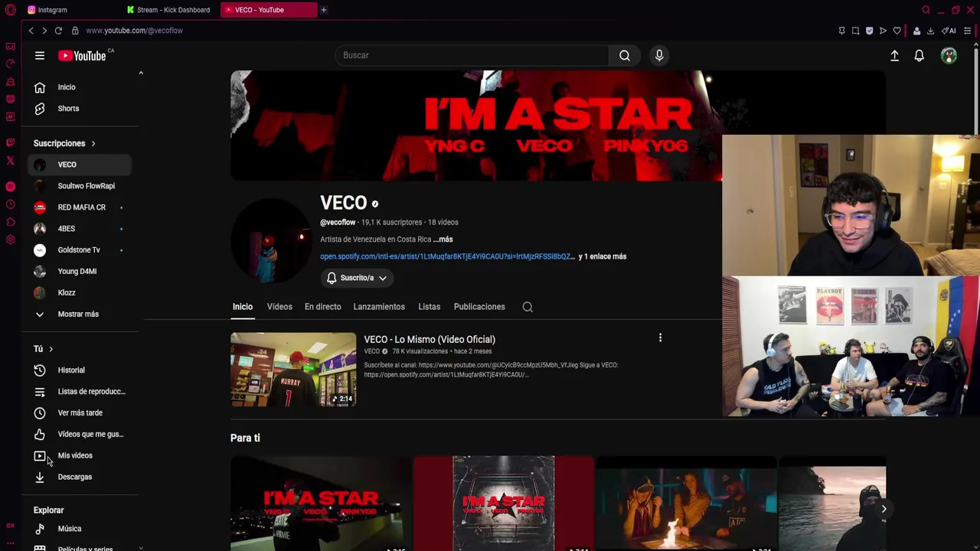Open Opera settings gear in sidebar

point(10,240)
